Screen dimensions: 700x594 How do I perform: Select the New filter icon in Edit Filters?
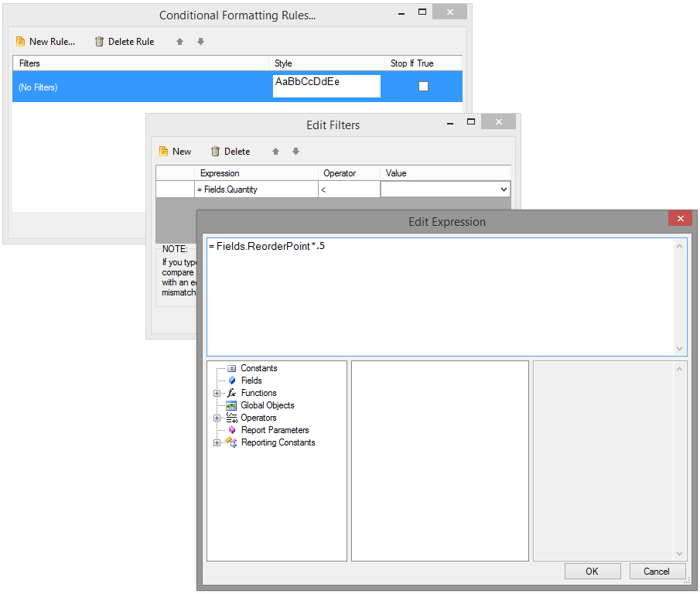[x=165, y=151]
